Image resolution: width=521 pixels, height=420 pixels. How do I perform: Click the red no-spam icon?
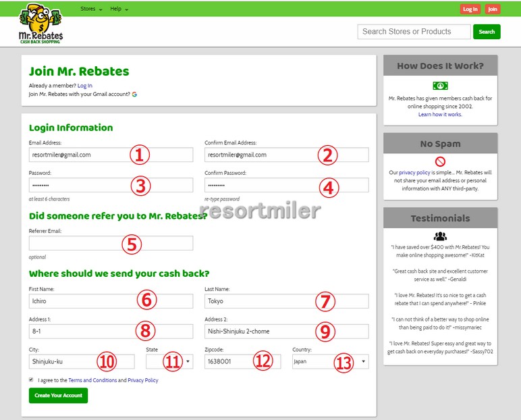coord(440,161)
